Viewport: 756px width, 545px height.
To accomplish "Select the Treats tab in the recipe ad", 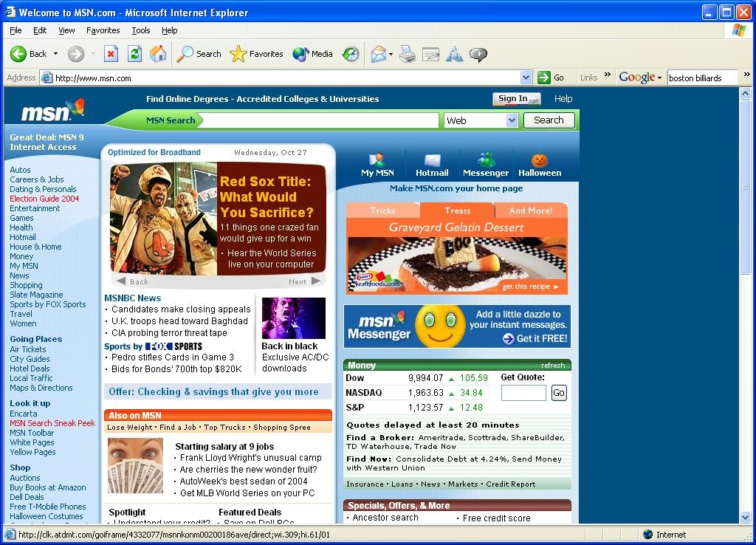I will point(457,210).
